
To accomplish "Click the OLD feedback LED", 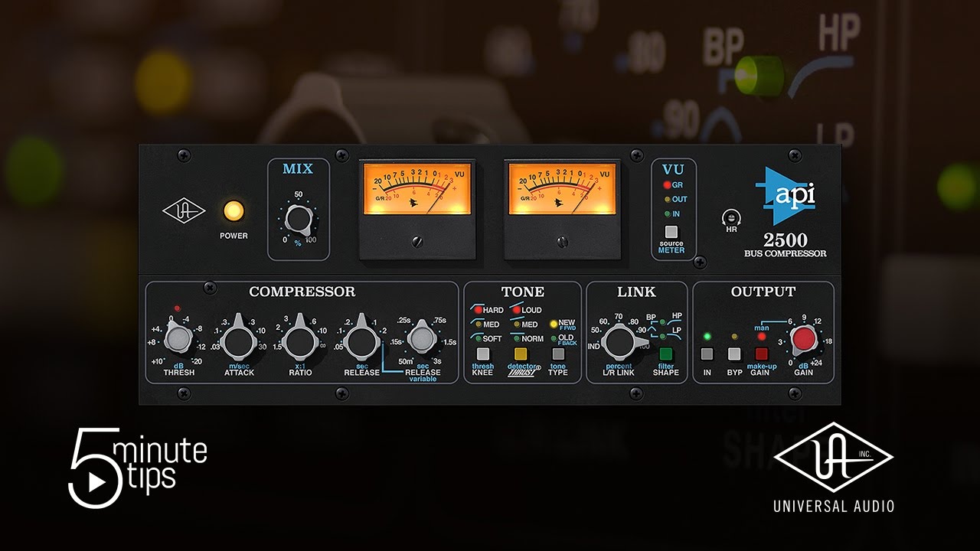I will [554, 338].
